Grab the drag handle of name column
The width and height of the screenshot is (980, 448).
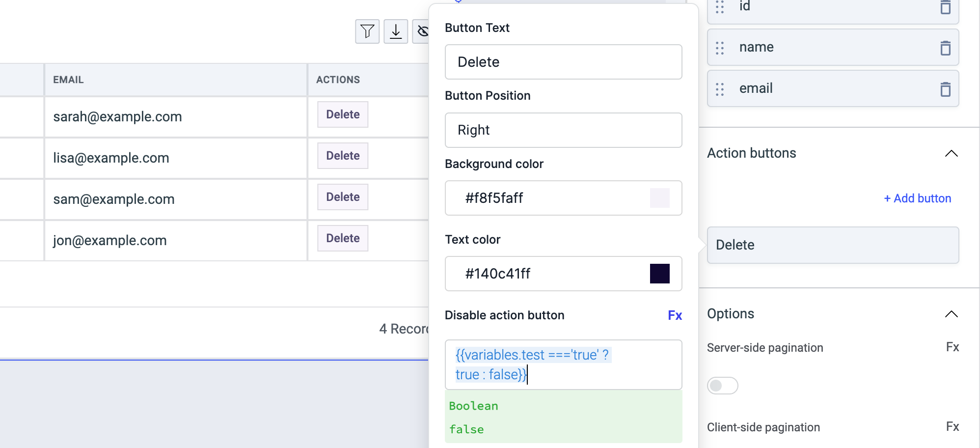pyautogui.click(x=720, y=48)
